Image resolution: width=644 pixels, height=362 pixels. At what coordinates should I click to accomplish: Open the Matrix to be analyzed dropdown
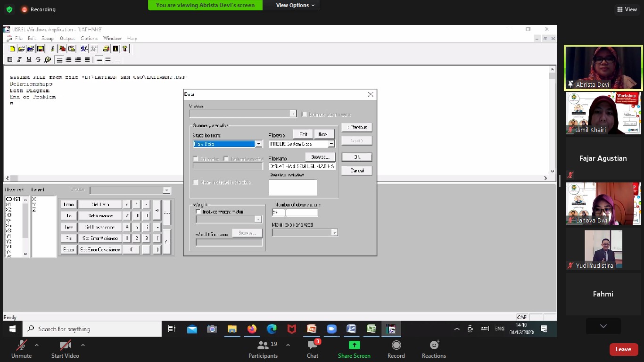pyautogui.click(x=334, y=232)
